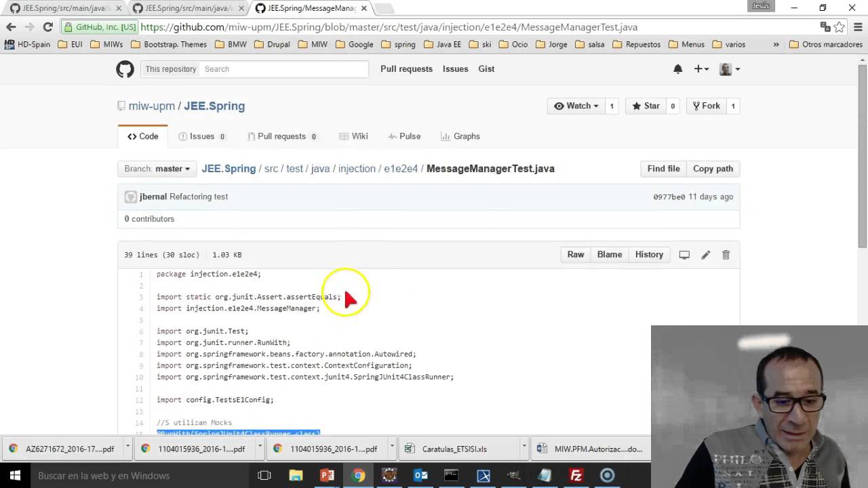Switch to Chrome taskbar icon
The height and width of the screenshot is (488, 868).
pyautogui.click(x=358, y=475)
